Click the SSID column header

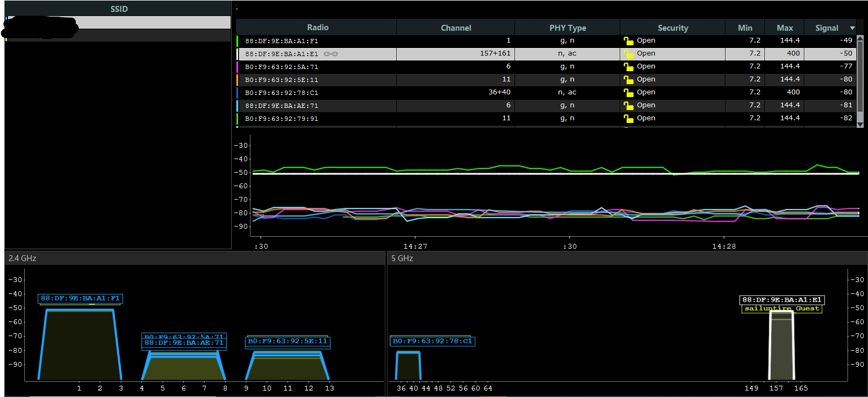click(x=119, y=9)
